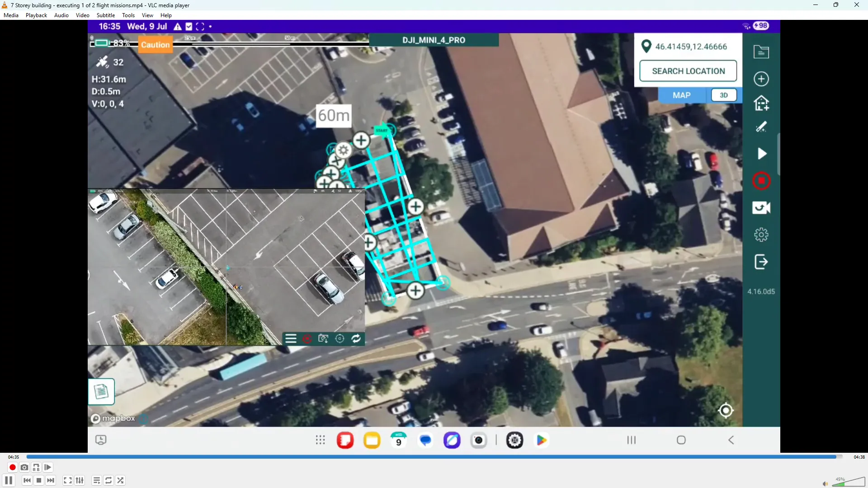Screen dimensions: 868x488
Task: Open the mission files folder icon
Action: [761, 52]
